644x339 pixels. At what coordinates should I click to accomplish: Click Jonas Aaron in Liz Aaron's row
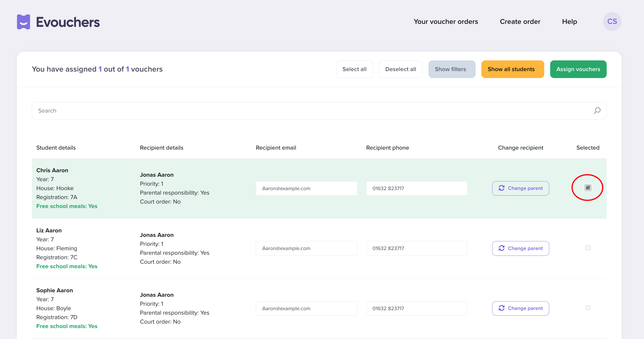[157, 235]
